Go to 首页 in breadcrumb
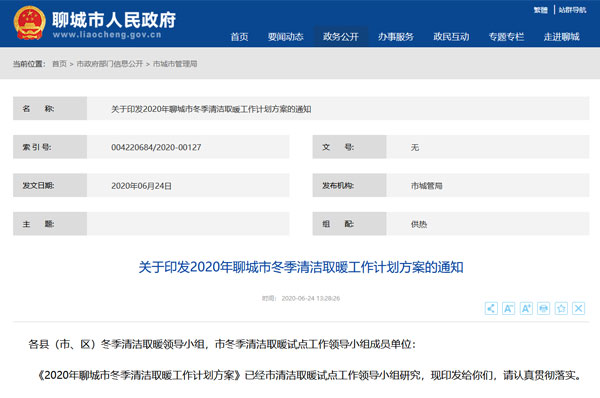This screenshot has height=398, width=600. click(x=59, y=64)
